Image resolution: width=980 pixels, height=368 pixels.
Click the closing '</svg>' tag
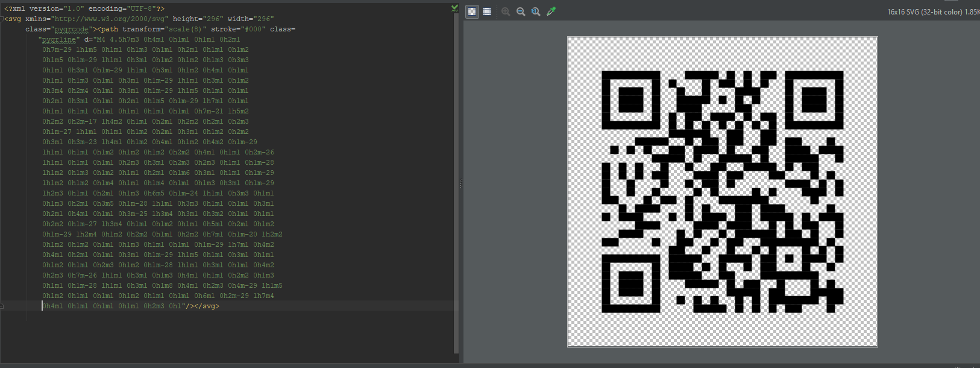tap(207, 306)
